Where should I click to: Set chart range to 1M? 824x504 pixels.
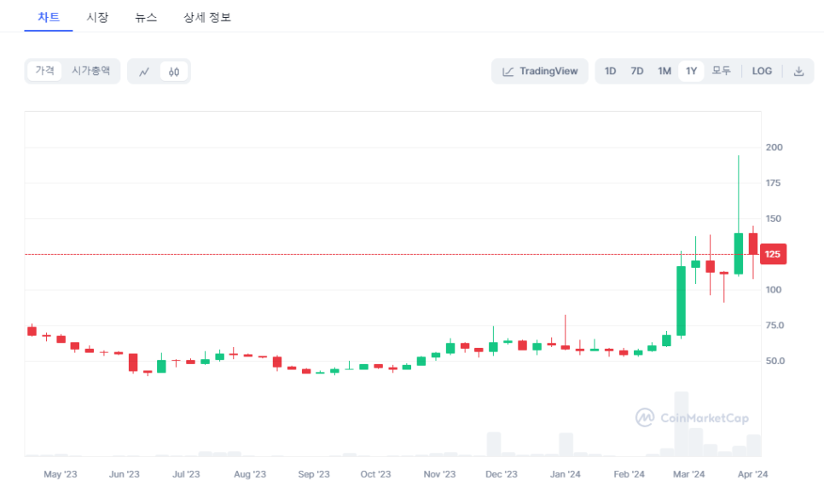point(664,72)
